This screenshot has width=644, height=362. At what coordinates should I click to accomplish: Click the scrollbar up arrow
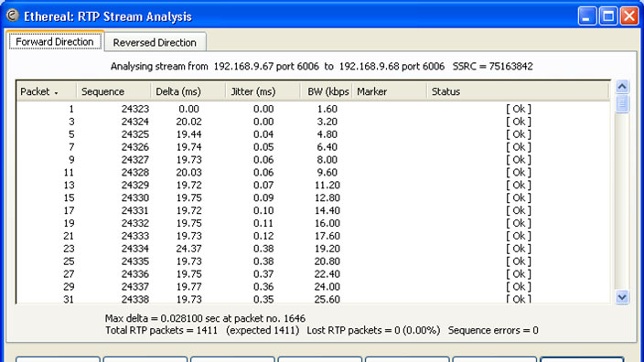coord(622,87)
